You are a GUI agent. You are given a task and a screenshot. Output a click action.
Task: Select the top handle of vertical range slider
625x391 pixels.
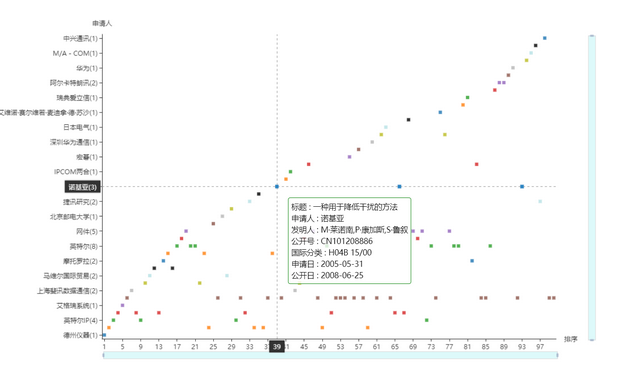pyautogui.click(x=592, y=36)
